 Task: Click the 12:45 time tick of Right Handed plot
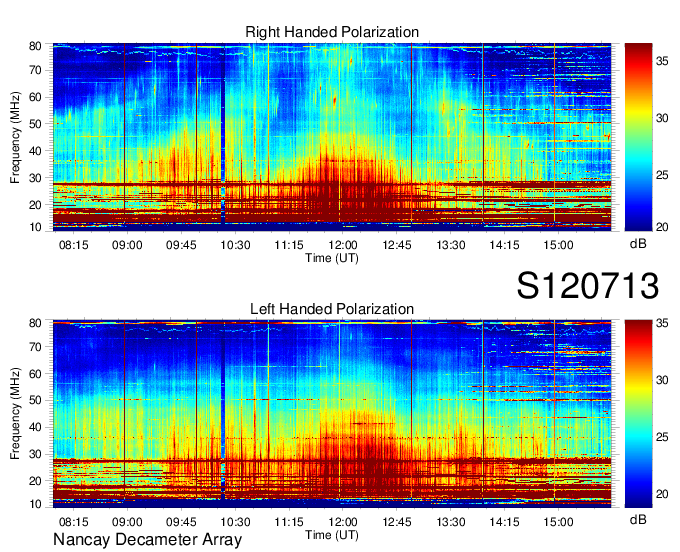coord(397,245)
